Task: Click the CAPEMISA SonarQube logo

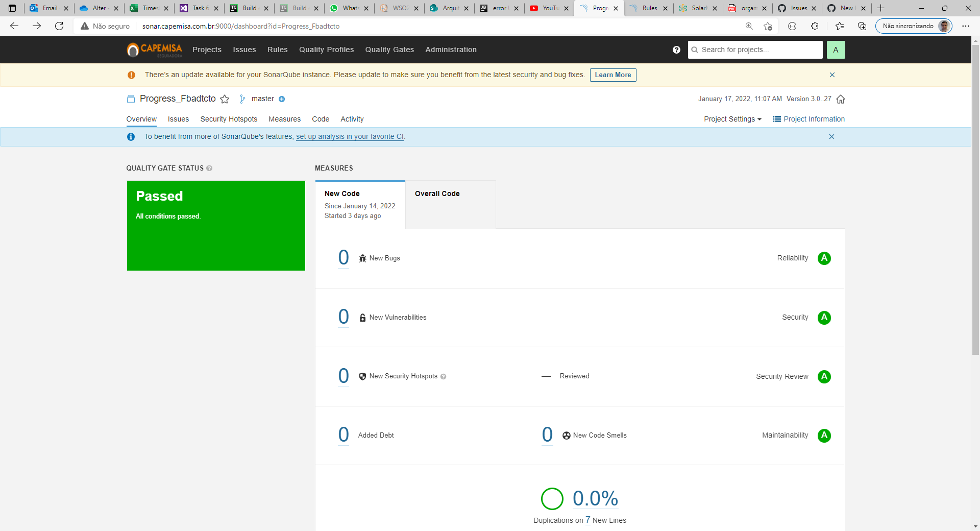Action: [x=154, y=50]
